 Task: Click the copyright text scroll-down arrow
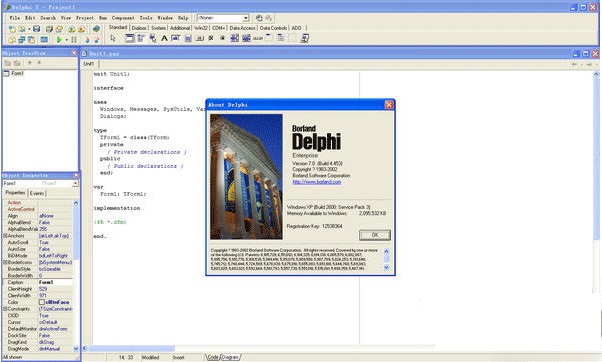point(386,268)
